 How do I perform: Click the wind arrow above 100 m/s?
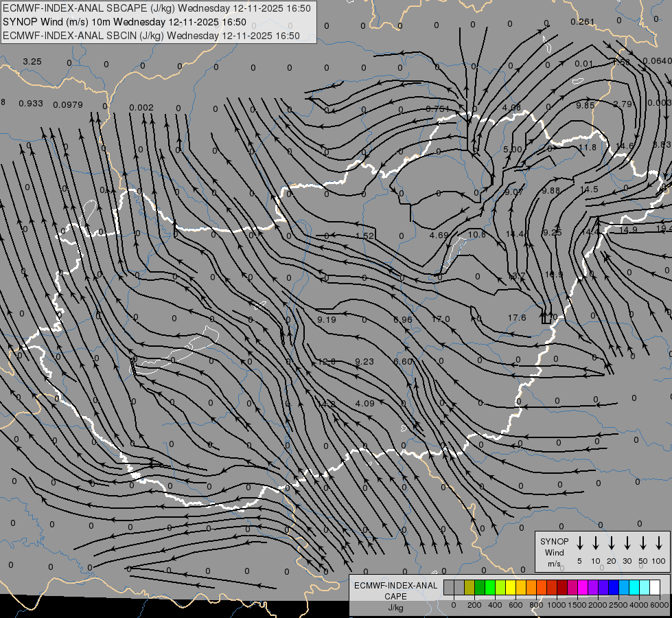pos(659,542)
